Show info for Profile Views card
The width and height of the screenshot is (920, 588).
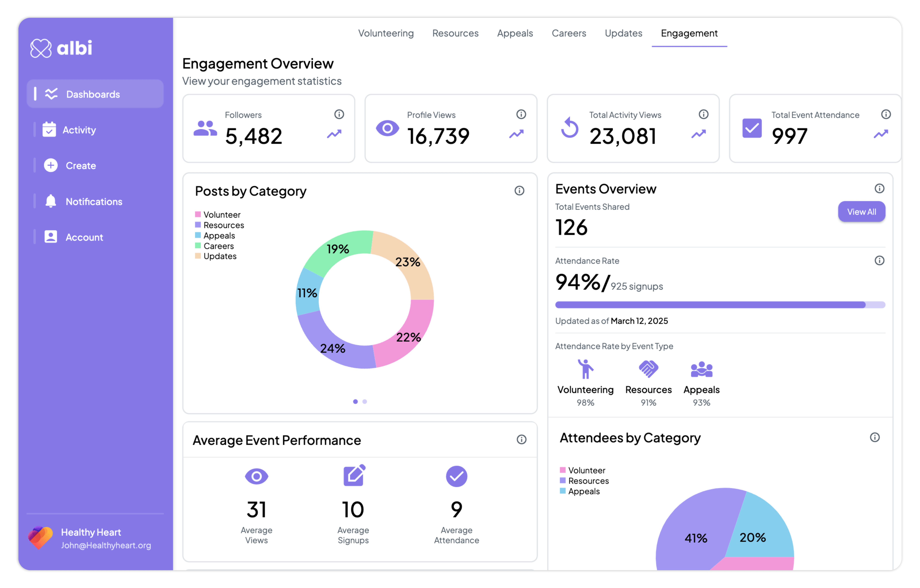(x=521, y=114)
